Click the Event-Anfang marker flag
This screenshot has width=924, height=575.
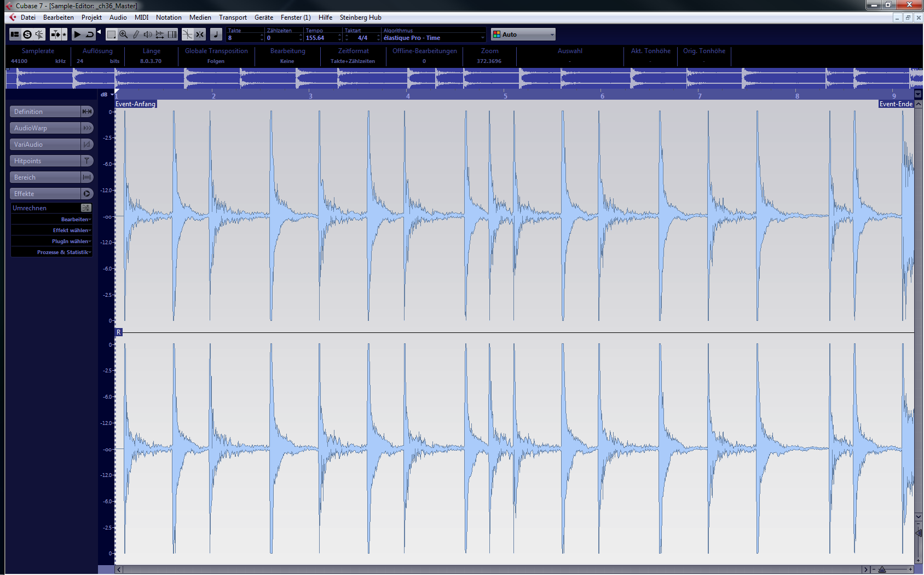coord(136,104)
